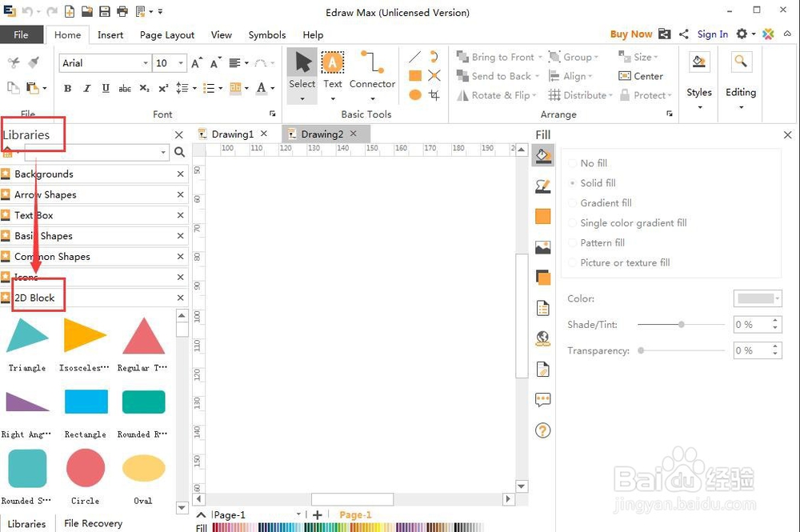Click the Save icon in title bar
The height and width of the screenshot is (532, 800).
point(105,11)
